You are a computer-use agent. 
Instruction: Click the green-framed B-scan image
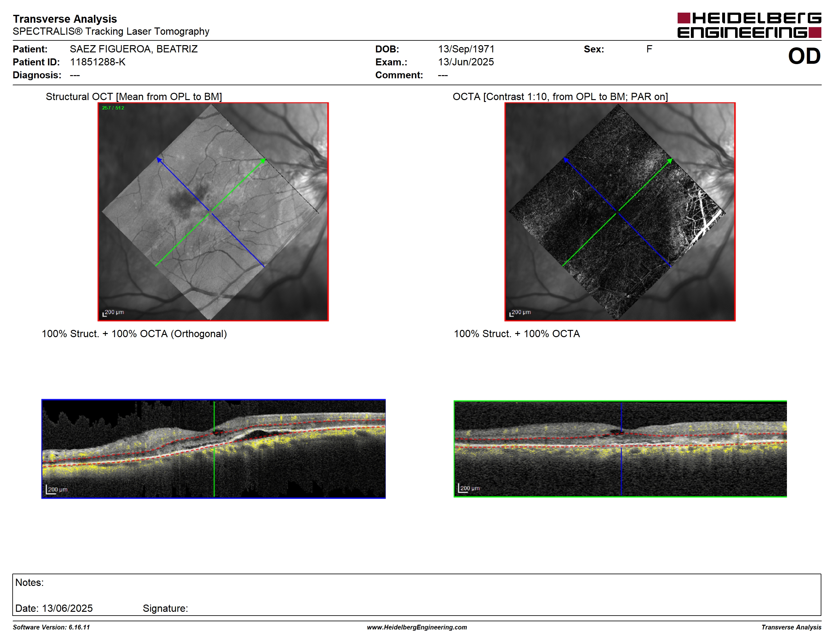620,449
